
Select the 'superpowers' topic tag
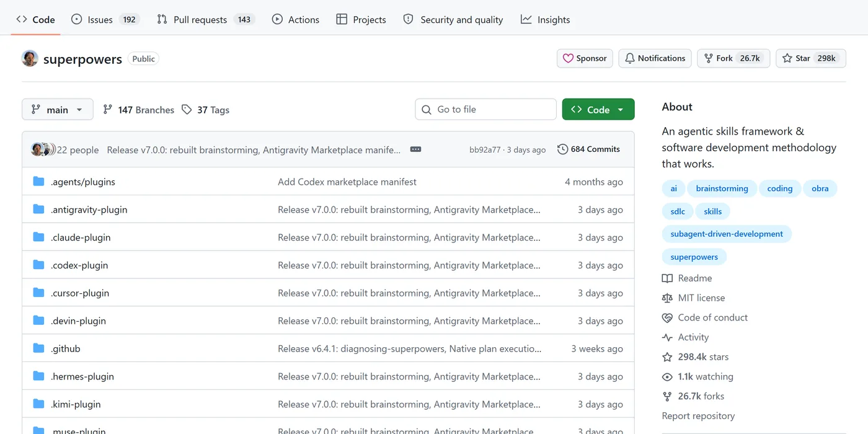(694, 257)
